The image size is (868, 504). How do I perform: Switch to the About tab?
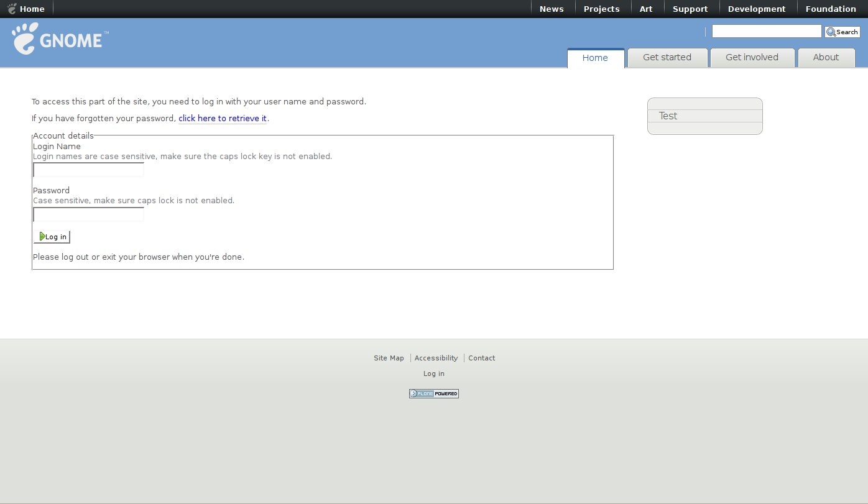coord(826,58)
